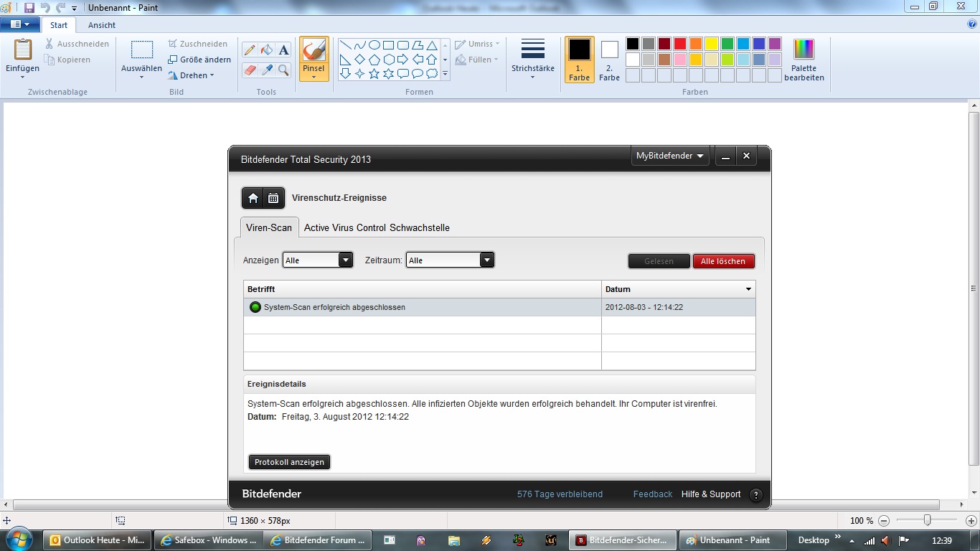Pick the green color swatch

(x=727, y=44)
